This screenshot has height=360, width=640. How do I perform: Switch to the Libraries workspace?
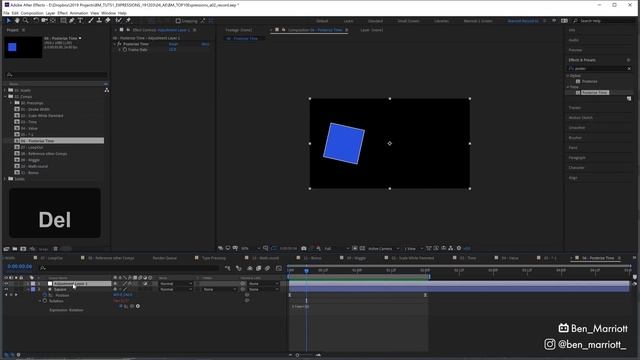[441, 21]
